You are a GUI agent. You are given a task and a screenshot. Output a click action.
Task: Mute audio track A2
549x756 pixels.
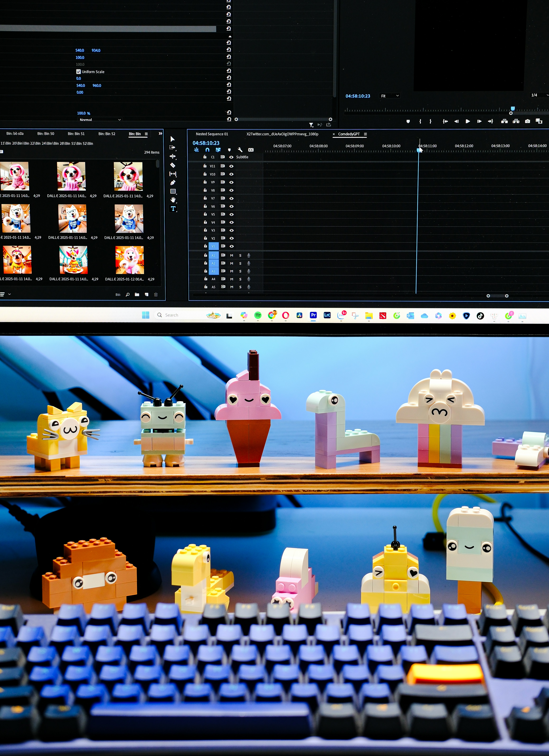[232, 263]
